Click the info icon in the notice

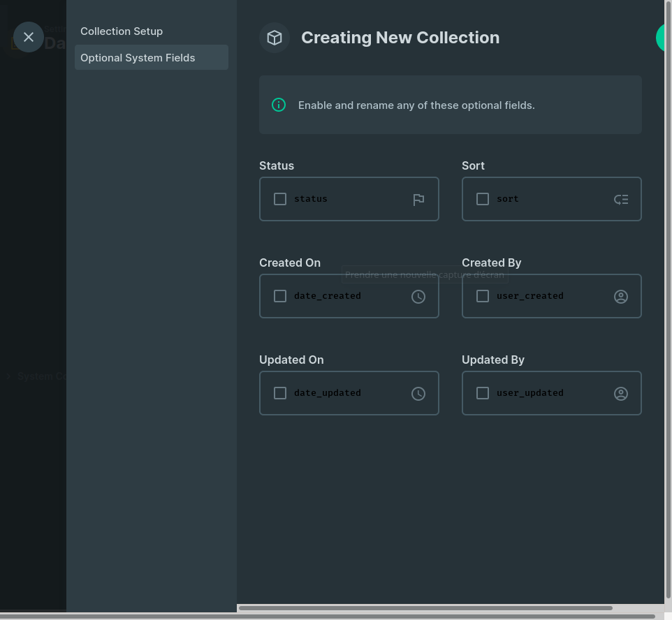pyautogui.click(x=279, y=105)
